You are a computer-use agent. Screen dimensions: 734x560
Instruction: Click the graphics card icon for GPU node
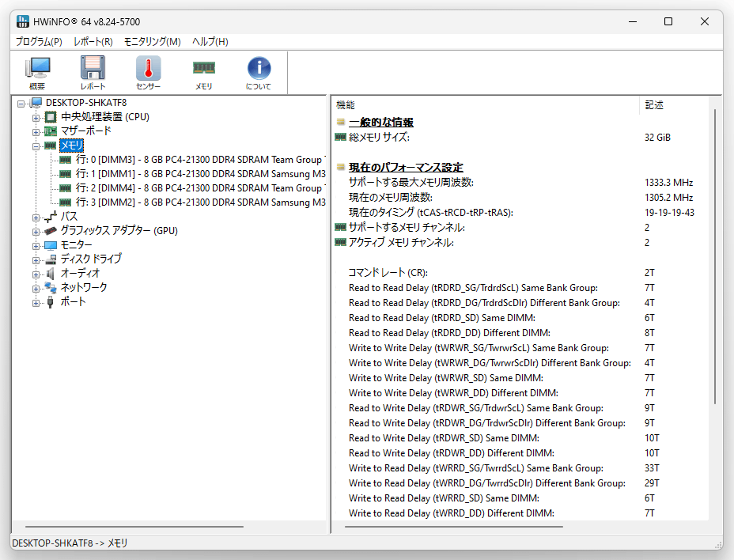pyautogui.click(x=50, y=231)
